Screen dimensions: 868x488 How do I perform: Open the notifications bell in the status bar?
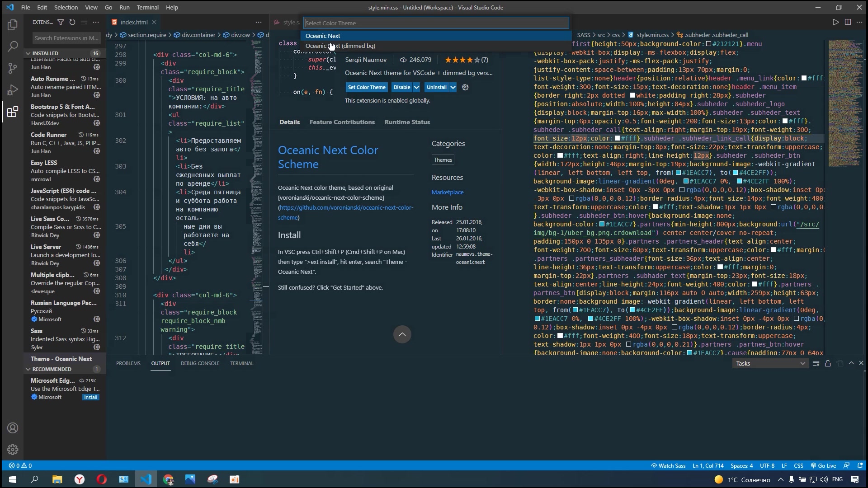click(x=860, y=465)
